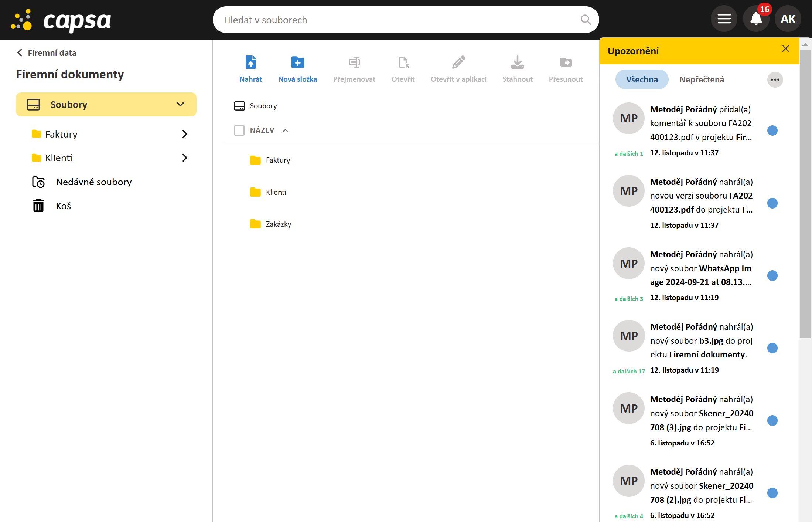This screenshot has width=812, height=522.
Task: Select the Všechna notifications tab
Action: coord(642,79)
